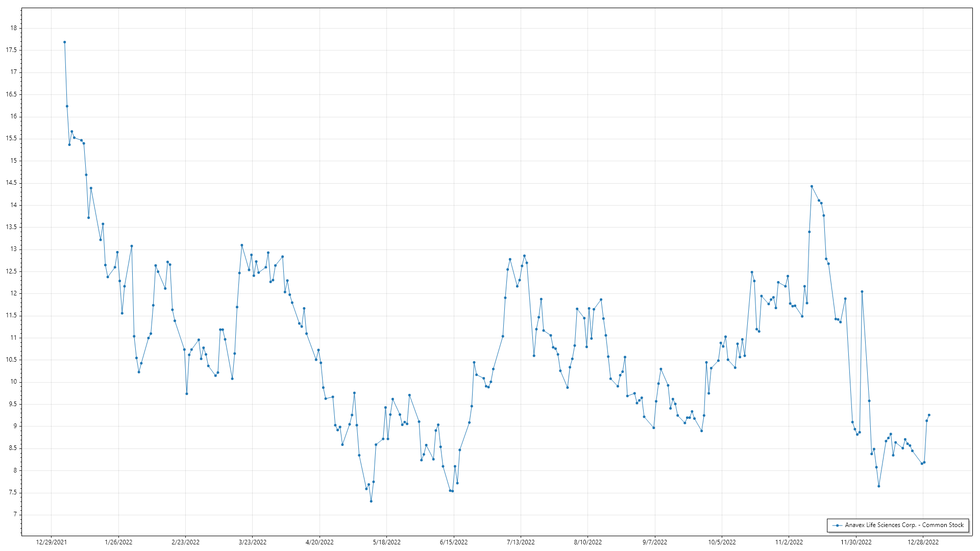Click the 10 y-axis tick label

pos(14,382)
